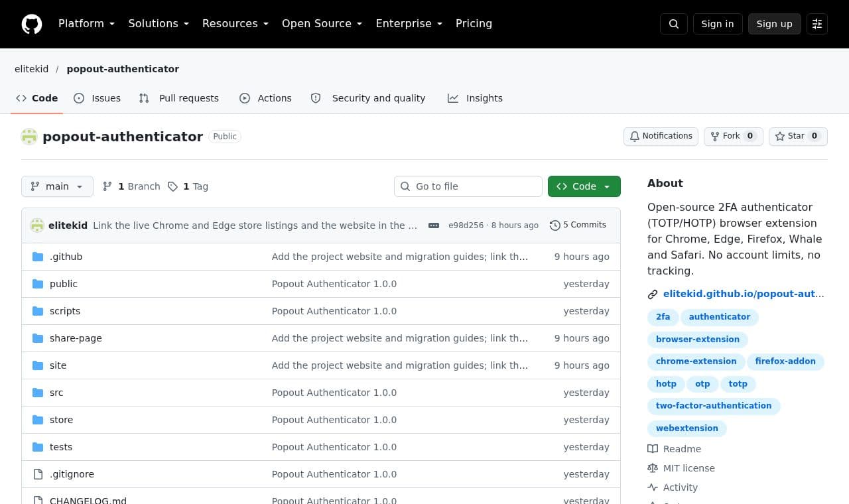
Task: Expand the Platform menu
Action: 86,24
